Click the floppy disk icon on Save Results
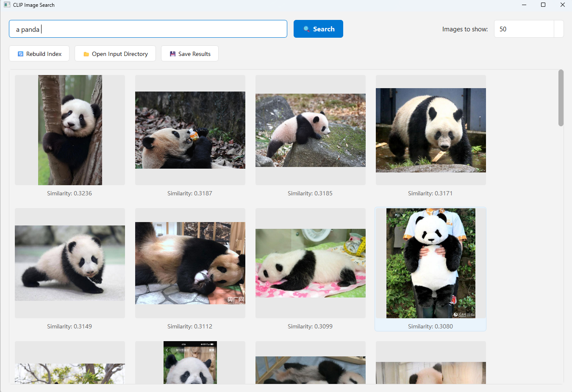 pyautogui.click(x=172, y=54)
